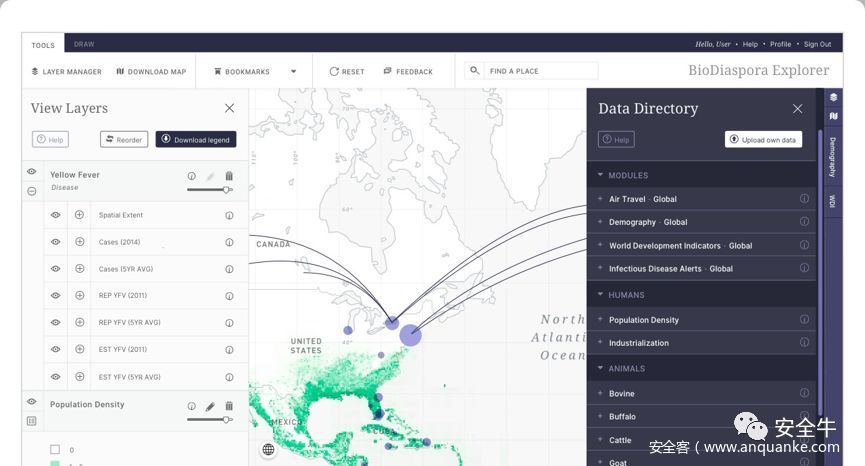Expand the Bookmarks dropdown arrow
The image size is (865, 466).
(x=293, y=72)
